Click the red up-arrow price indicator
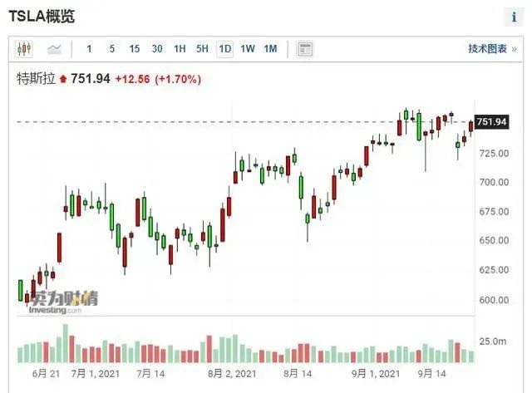This screenshot has width=532, height=393. (63, 80)
